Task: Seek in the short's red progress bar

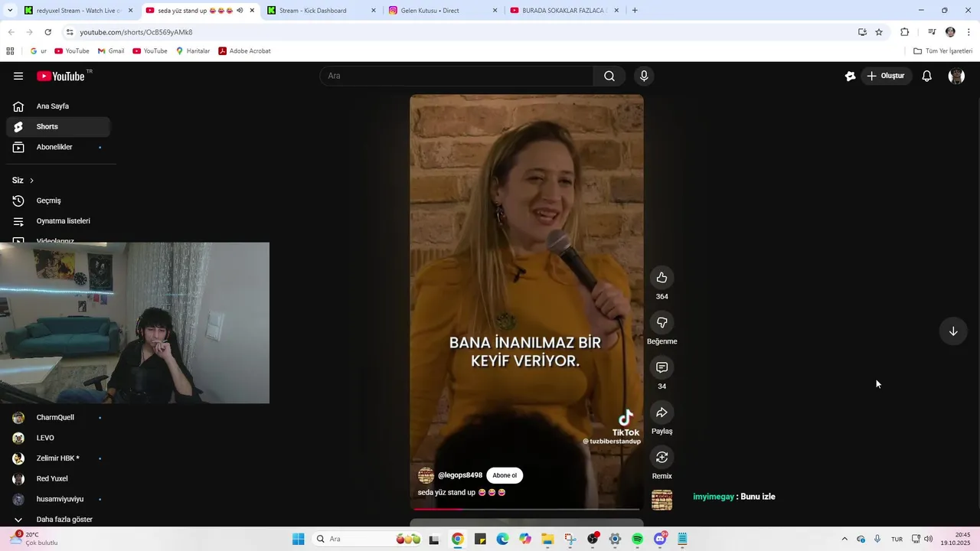Action: click(527, 509)
